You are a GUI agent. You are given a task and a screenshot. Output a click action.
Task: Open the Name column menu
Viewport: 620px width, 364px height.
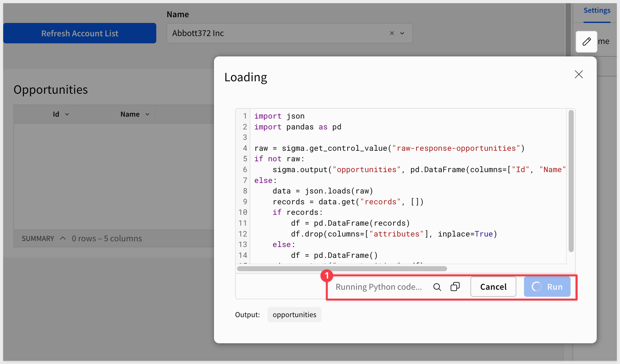tap(147, 114)
